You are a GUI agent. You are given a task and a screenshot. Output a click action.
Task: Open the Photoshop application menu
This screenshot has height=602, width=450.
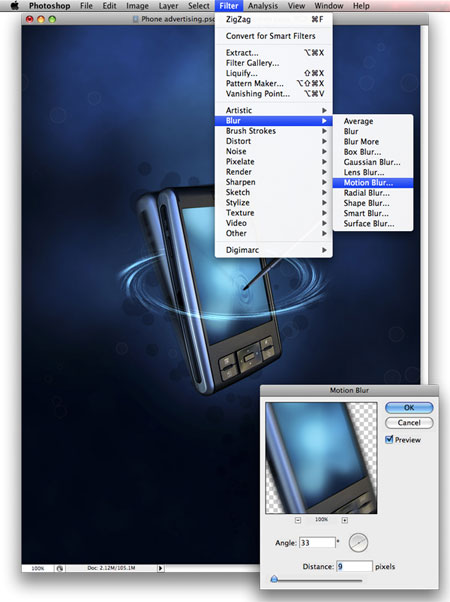pyautogui.click(x=50, y=6)
